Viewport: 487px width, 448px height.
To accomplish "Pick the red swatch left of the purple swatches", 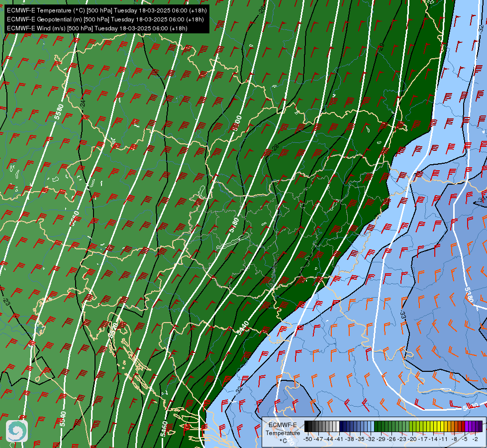I will [x=463, y=426].
